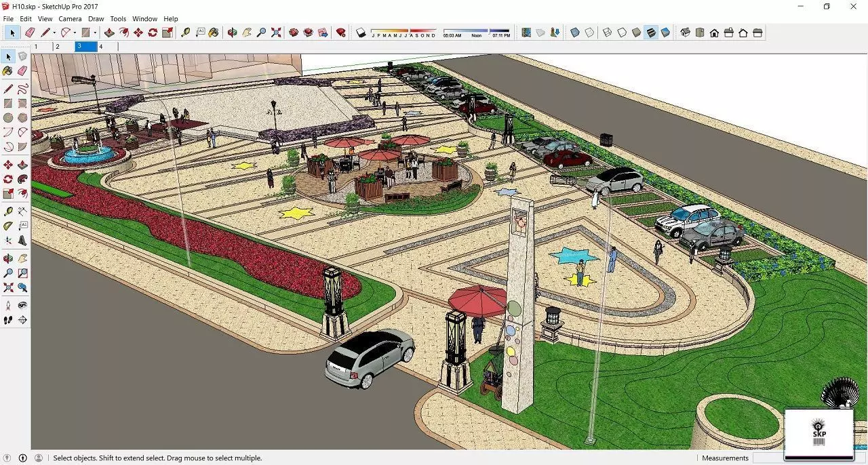Activate the Rotate tool in top toolbar
Image resolution: width=868 pixels, height=465 pixels.
click(153, 33)
